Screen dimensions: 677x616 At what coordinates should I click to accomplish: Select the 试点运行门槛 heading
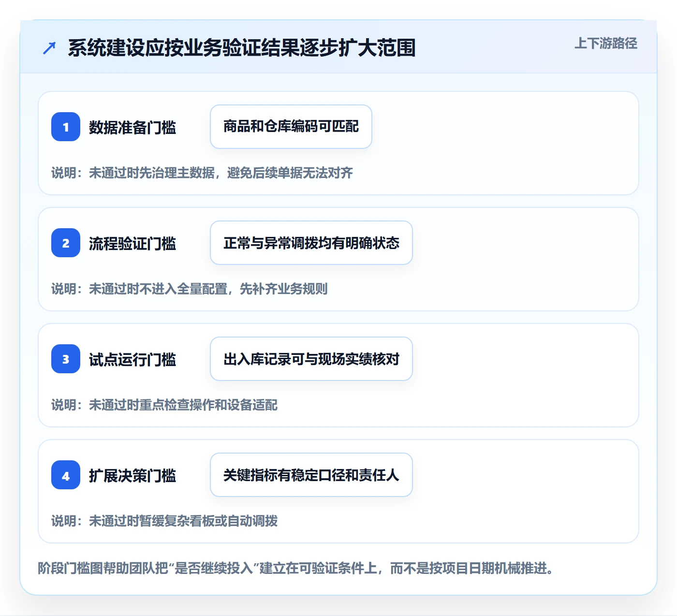point(132,359)
